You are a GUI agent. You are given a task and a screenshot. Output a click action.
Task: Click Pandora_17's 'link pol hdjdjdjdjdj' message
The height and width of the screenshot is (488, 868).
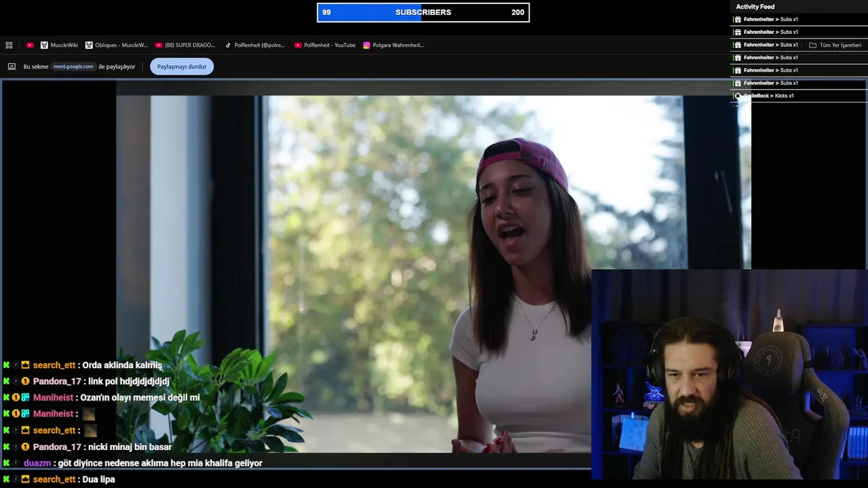129,382
